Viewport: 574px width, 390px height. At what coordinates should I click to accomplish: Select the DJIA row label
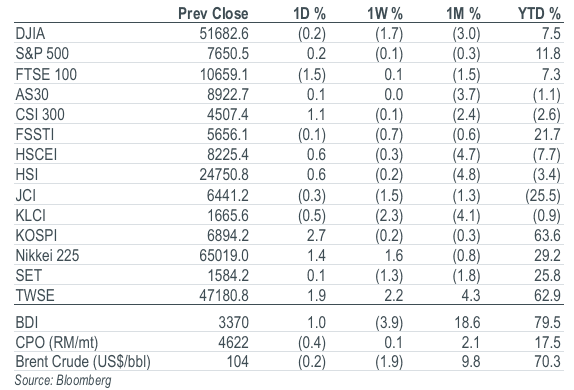(x=30, y=34)
